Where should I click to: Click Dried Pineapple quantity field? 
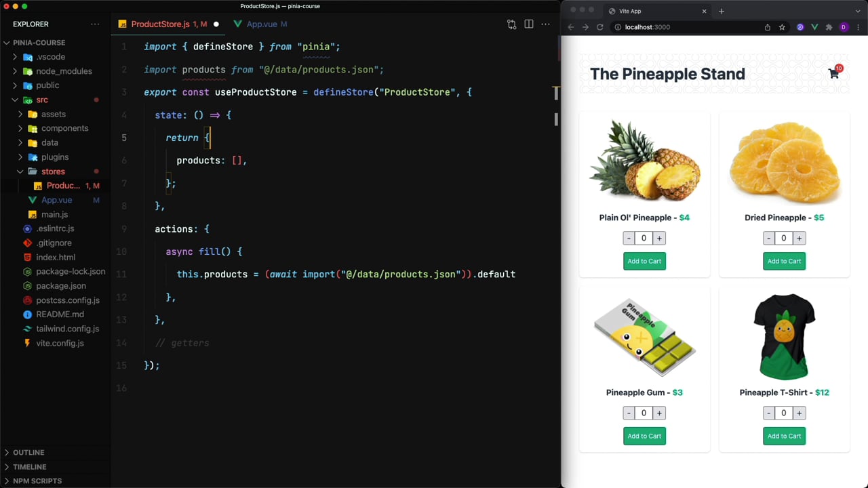click(783, 238)
